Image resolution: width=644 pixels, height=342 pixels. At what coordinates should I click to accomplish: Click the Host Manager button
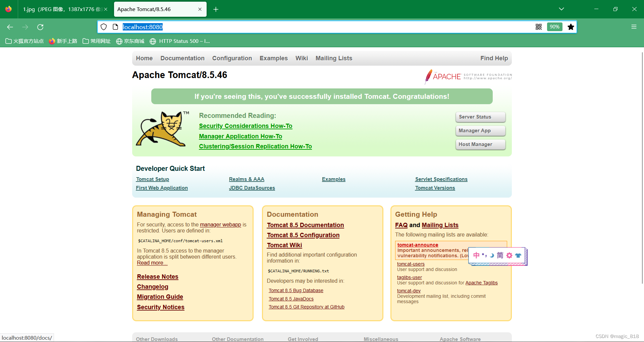pos(480,144)
